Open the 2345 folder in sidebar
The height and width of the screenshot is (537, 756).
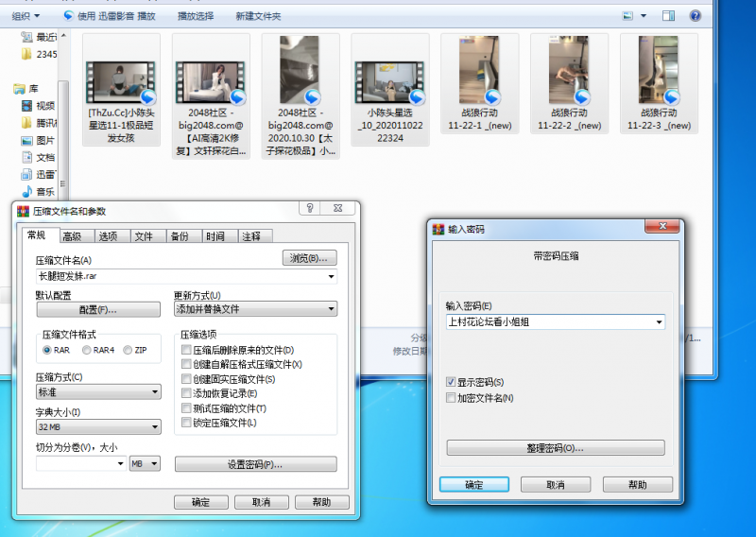pyautogui.click(x=40, y=54)
